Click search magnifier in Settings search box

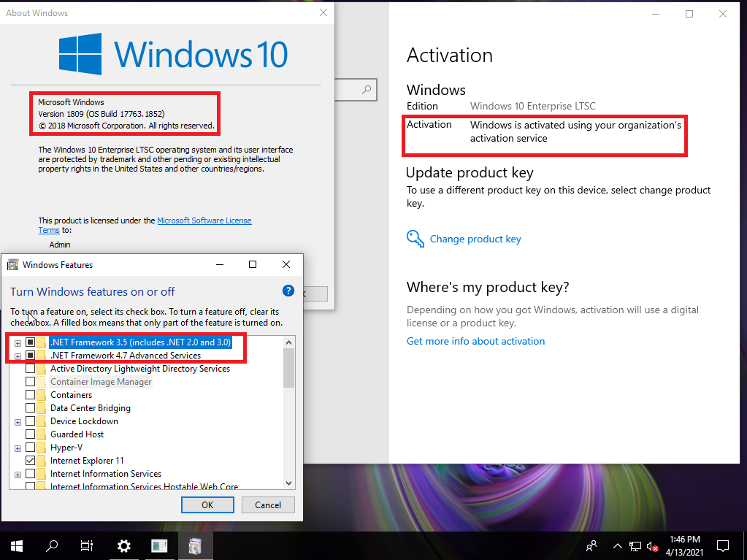click(x=367, y=90)
